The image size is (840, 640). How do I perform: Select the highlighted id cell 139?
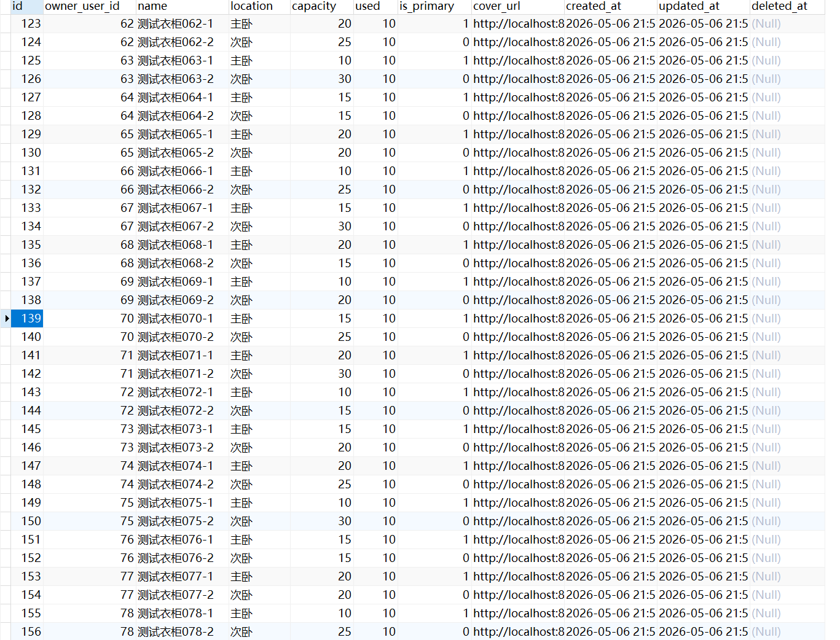pos(27,318)
